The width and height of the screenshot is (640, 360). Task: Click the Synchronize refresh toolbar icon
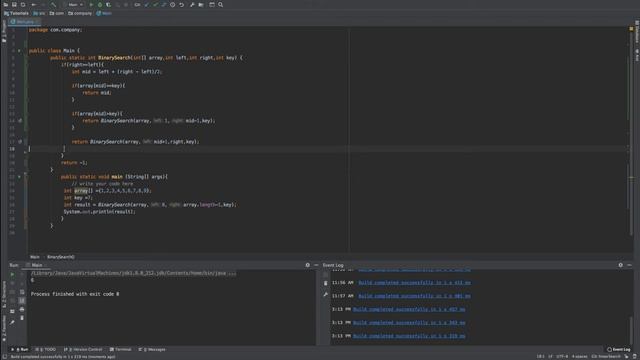coord(23,4)
